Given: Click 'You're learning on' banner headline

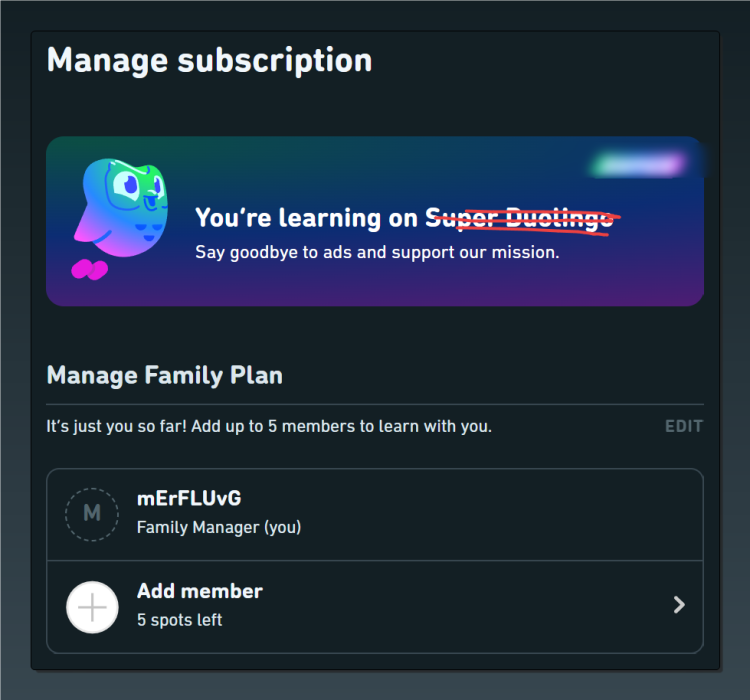Looking at the screenshot, I should [x=306, y=218].
